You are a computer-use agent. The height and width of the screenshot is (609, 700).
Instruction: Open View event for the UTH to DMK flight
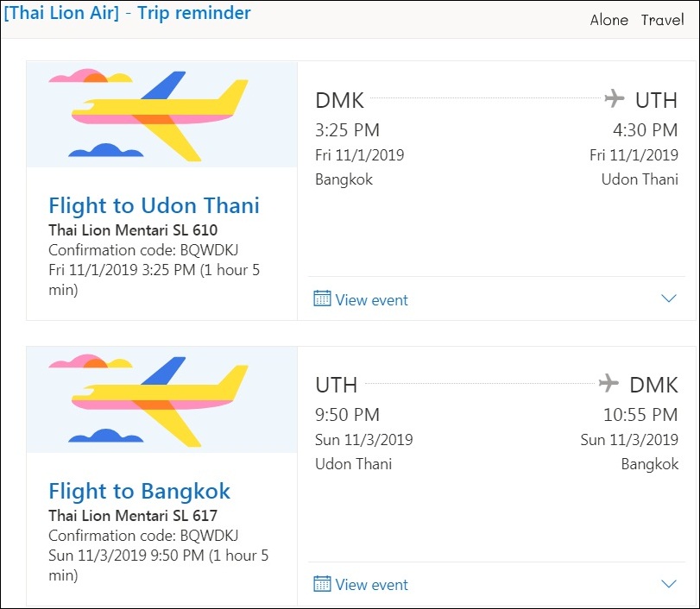pos(371,585)
